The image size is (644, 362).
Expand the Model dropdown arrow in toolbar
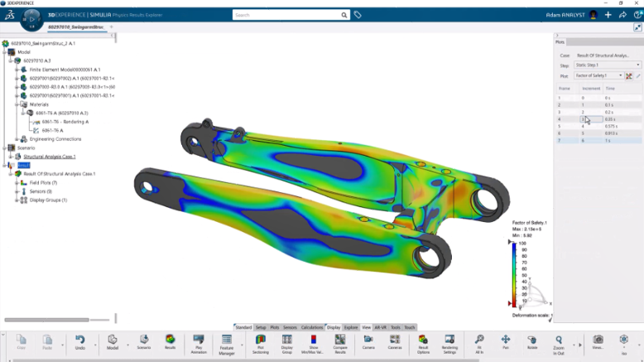tap(127, 345)
